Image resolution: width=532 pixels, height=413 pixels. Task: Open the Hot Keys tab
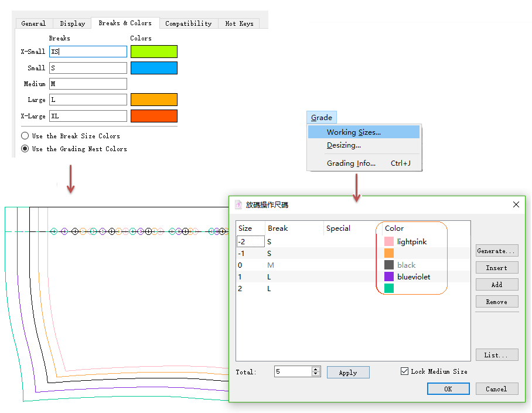[x=240, y=23]
